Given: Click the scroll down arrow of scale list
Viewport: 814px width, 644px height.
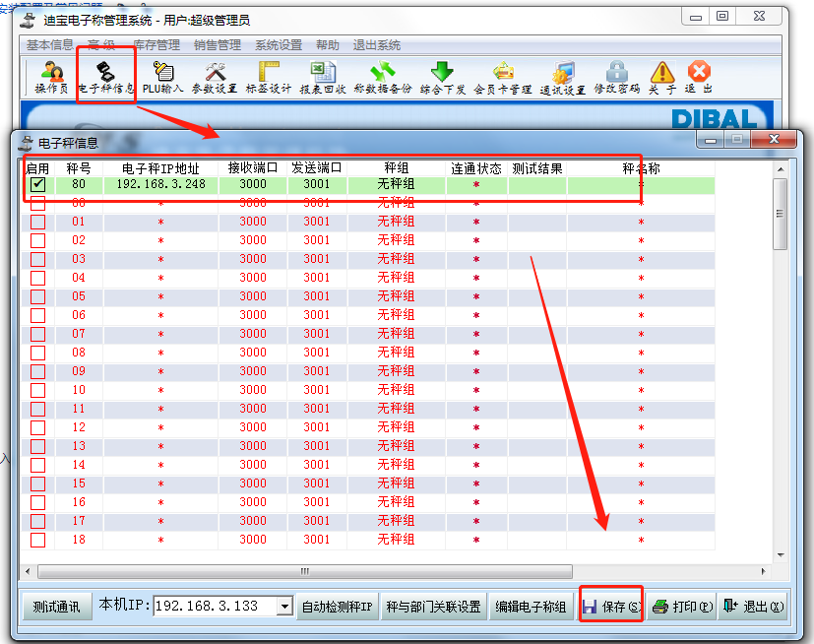Looking at the screenshot, I should (x=781, y=555).
